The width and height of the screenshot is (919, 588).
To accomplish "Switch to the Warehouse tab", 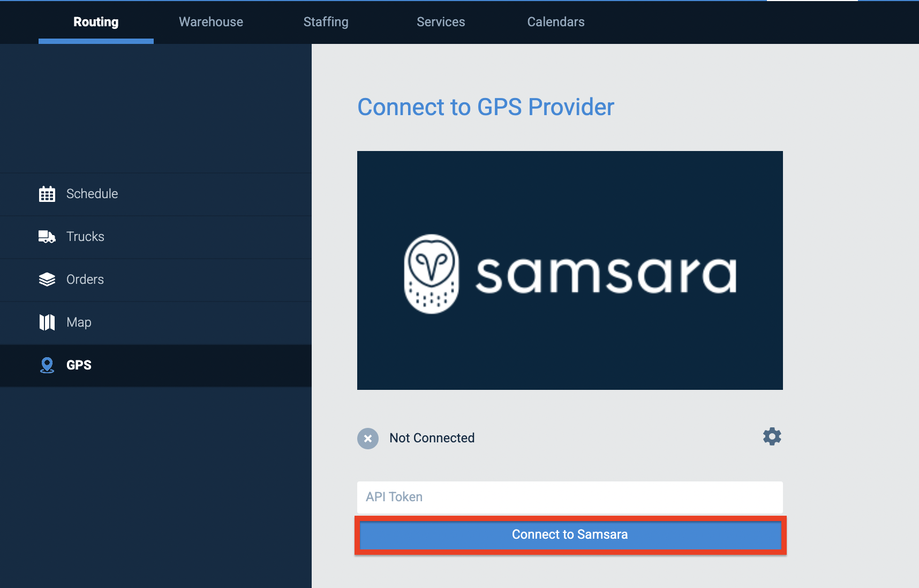I will click(x=211, y=22).
